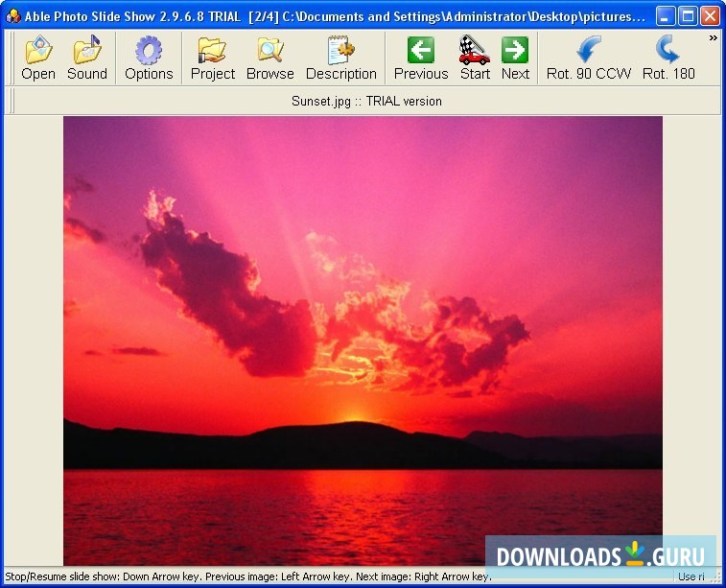This screenshot has height=588, width=726.
Task: Advance to the next image
Action: click(x=515, y=58)
